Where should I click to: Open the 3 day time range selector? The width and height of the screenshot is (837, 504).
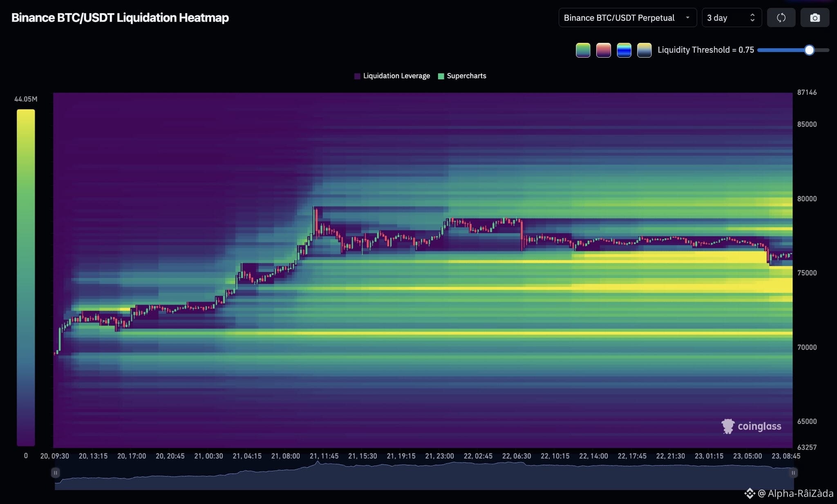(x=732, y=18)
